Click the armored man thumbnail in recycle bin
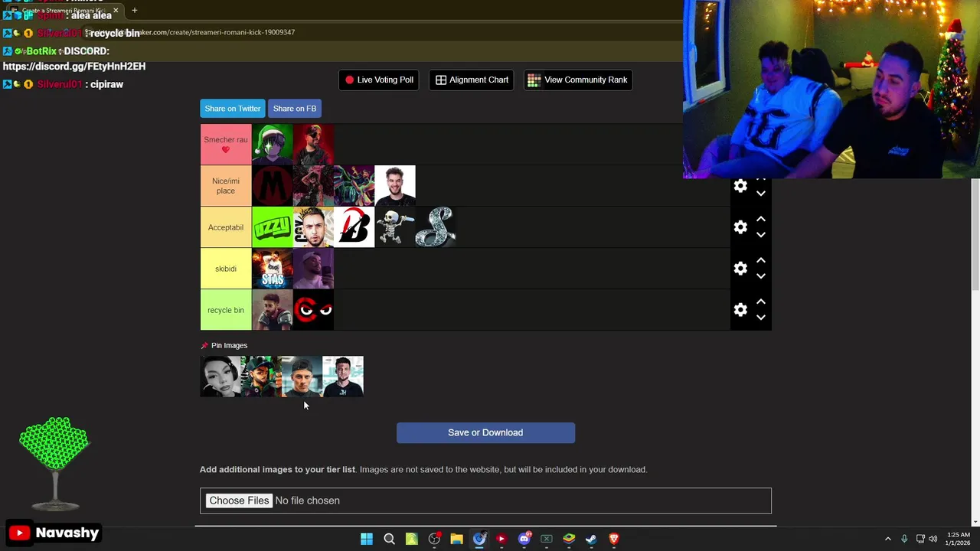 tap(272, 310)
